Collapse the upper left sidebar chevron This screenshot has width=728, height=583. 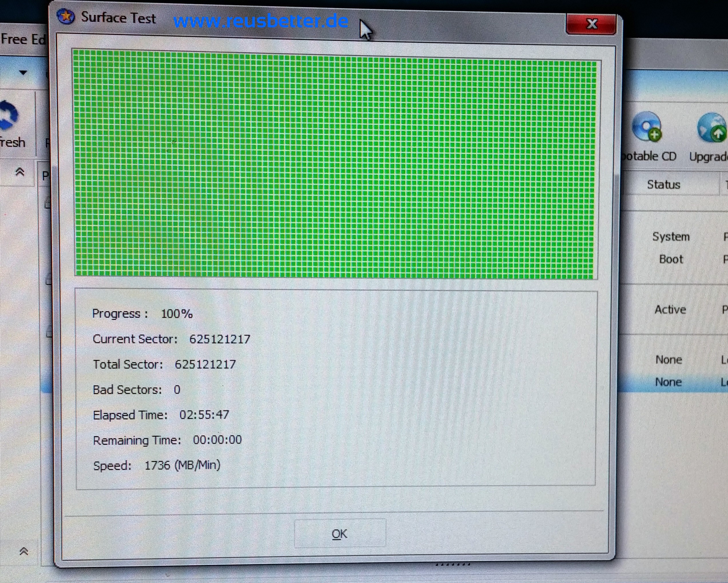[20, 172]
